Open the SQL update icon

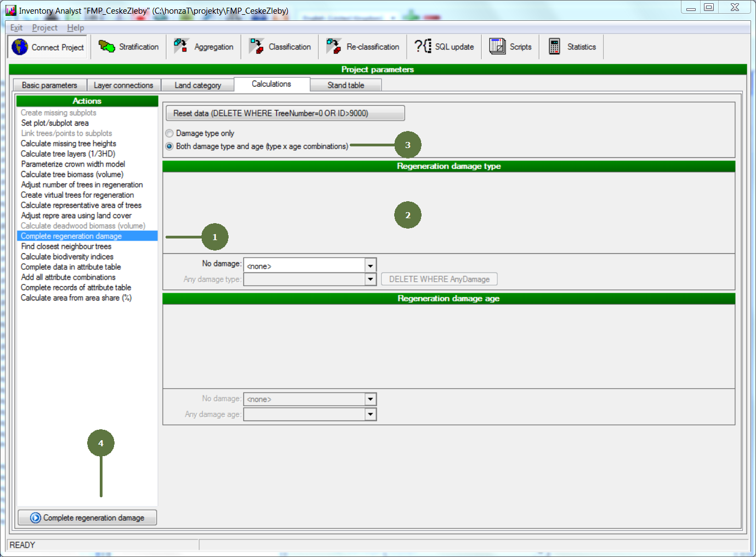tap(423, 47)
